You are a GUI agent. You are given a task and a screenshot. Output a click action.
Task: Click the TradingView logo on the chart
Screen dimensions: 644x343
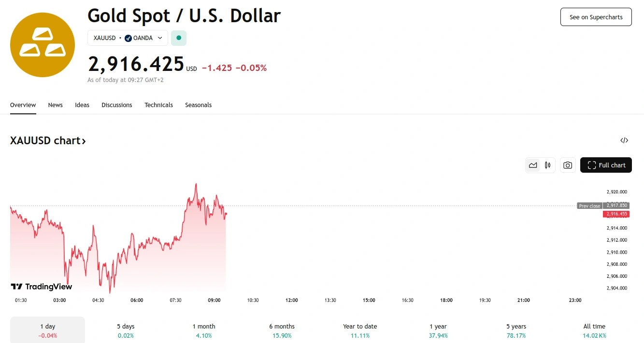pyautogui.click(x=42, y=287)
